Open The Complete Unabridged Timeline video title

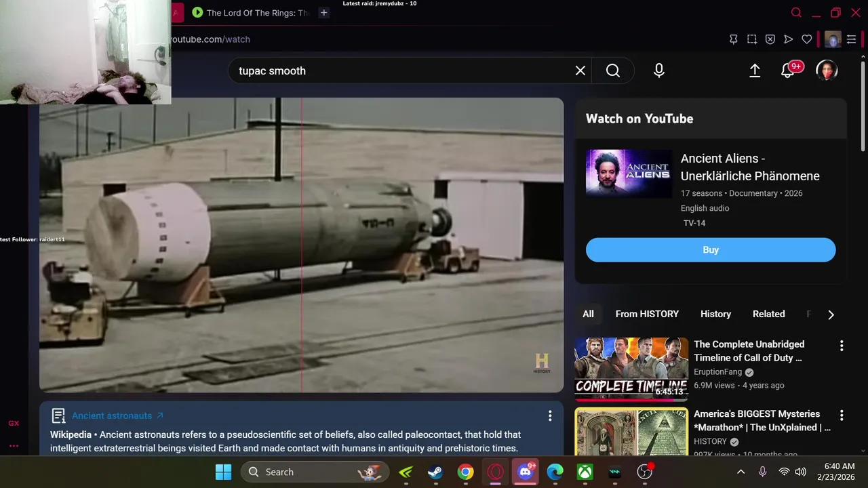749,351
